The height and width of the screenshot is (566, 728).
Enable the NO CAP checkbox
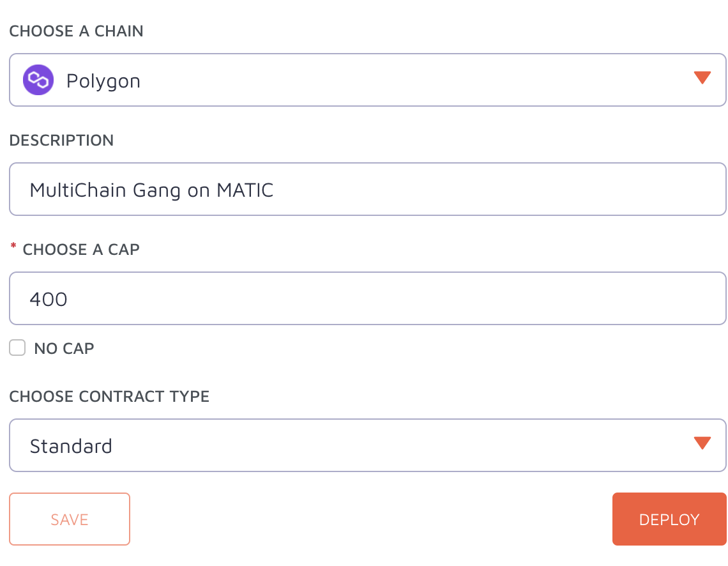tap(17, 348)
